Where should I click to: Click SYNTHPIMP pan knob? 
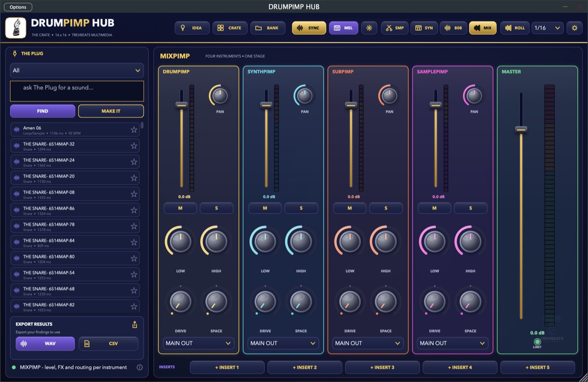(x=304, y=96)
